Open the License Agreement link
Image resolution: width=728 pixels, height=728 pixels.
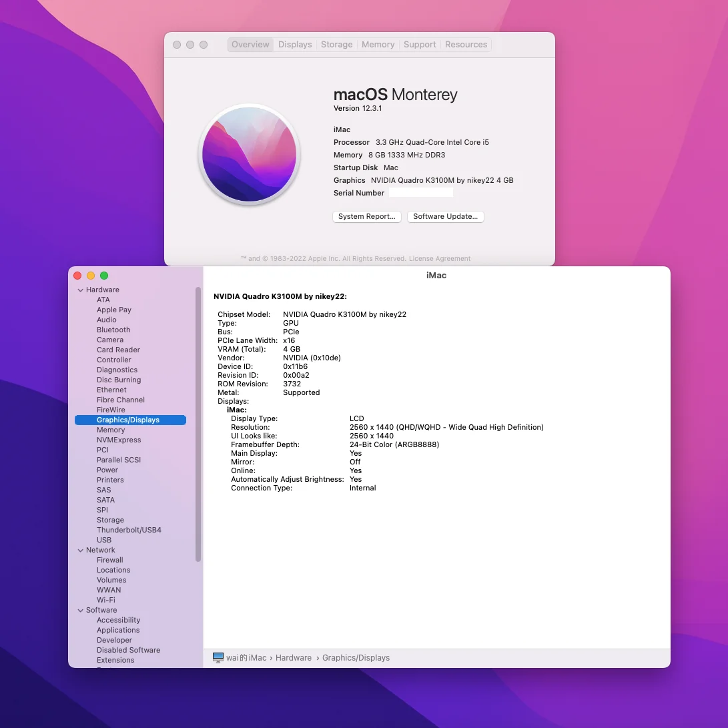pyautogui.click(x=440, y=259)
